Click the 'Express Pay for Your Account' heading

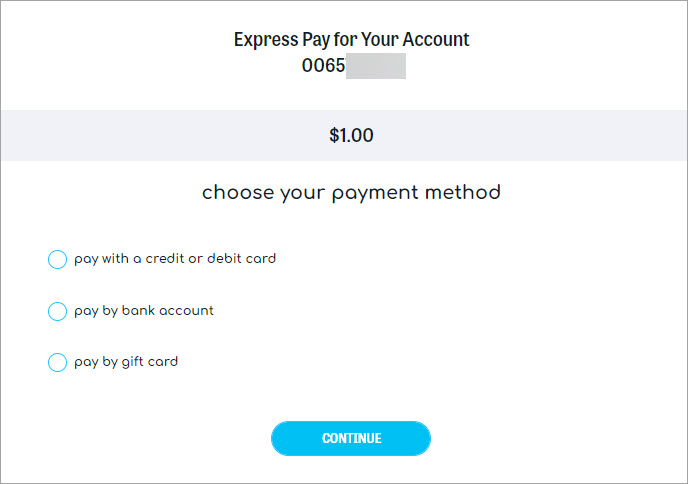(351, 40)
